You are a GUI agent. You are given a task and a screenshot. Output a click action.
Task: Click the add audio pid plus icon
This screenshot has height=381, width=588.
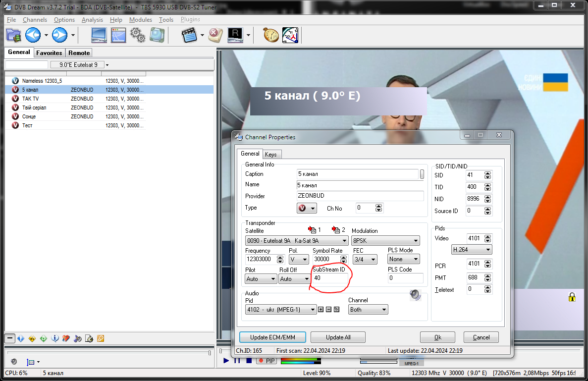pyautogui.click(x=321, y=309)
